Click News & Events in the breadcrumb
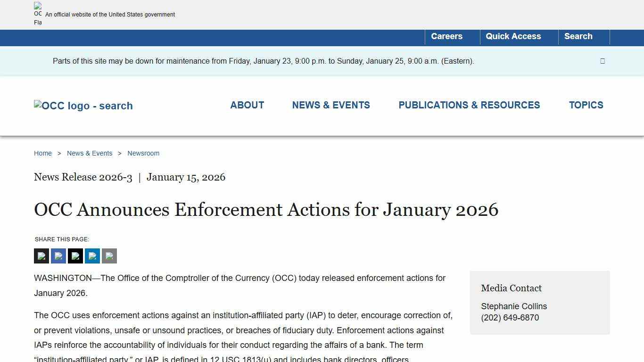This screenshot has width=644, height=362. (90, 153)
